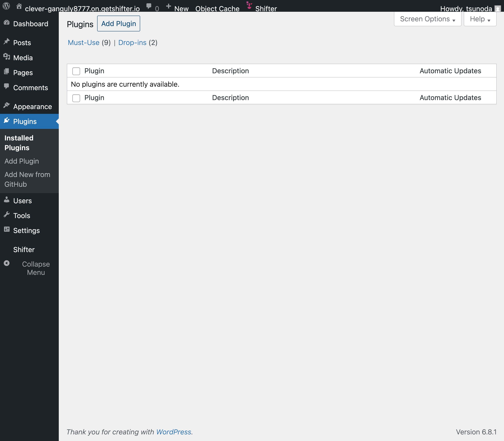Expand the Help dropdown tab
Viewport: 504px width, 441px height.
480,19
